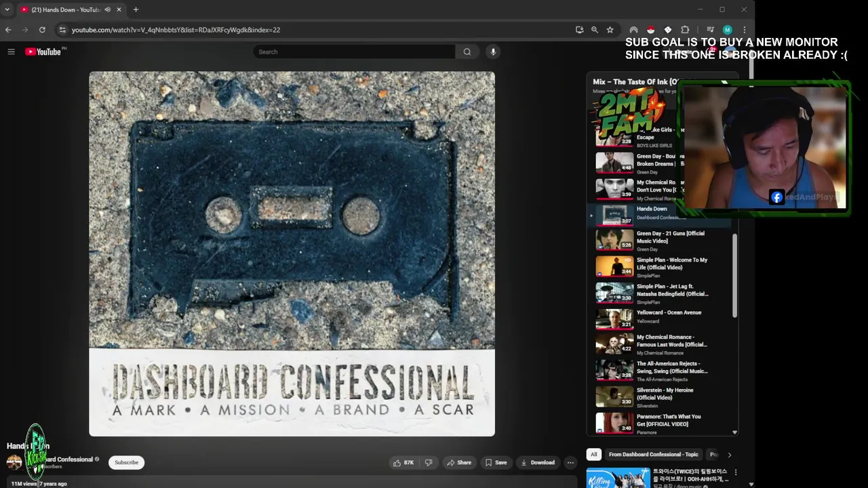Screen dimensions: 868x488
Task: Expand the tab search dropdown arrow
Action: click(x=7, y=9)
